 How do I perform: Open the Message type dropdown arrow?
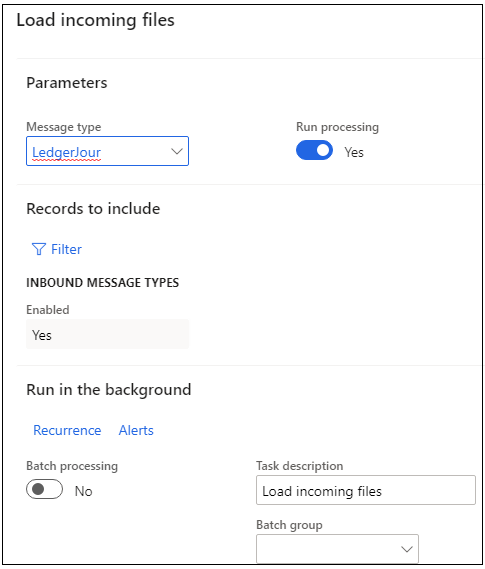point(177,151)
